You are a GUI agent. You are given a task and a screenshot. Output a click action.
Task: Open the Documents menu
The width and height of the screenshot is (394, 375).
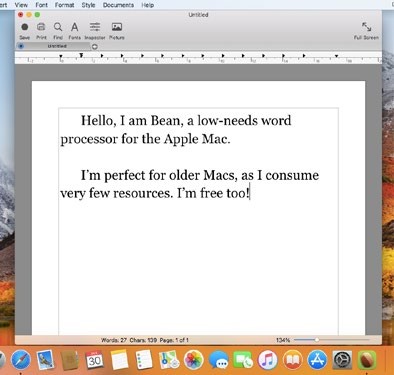point(118,5)
